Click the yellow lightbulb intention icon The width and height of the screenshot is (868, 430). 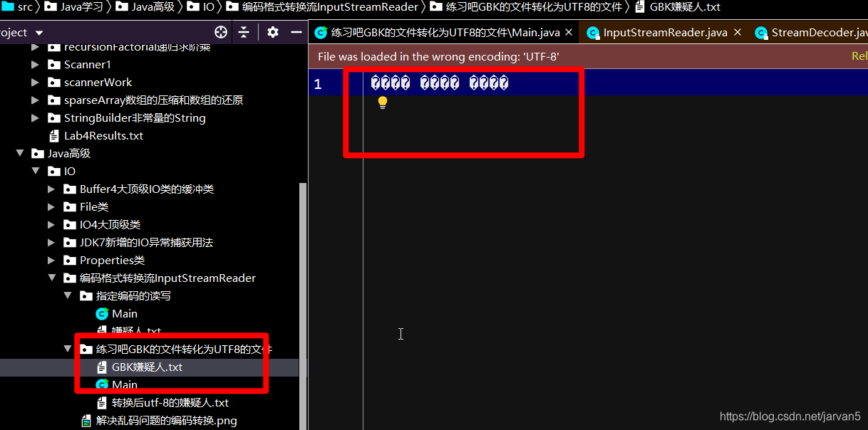click(383, 103)
